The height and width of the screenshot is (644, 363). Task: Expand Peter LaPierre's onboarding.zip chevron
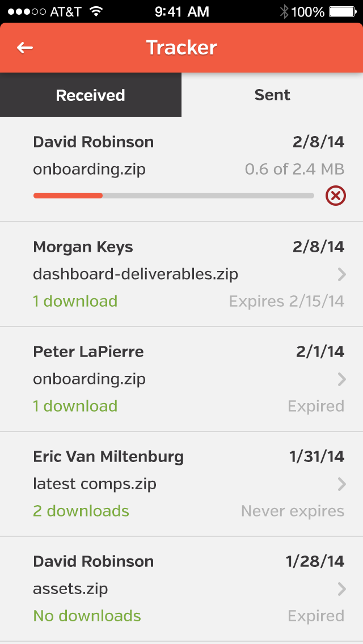341,379
